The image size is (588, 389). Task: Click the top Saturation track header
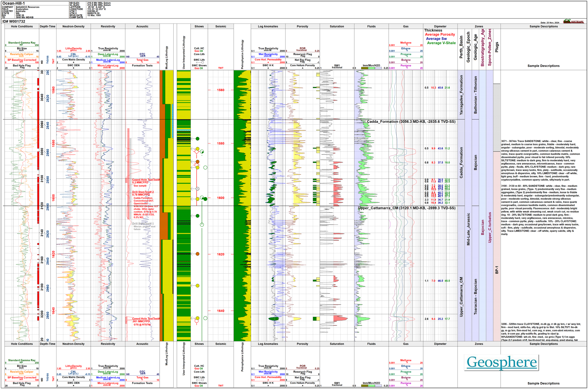click(337, 26)
